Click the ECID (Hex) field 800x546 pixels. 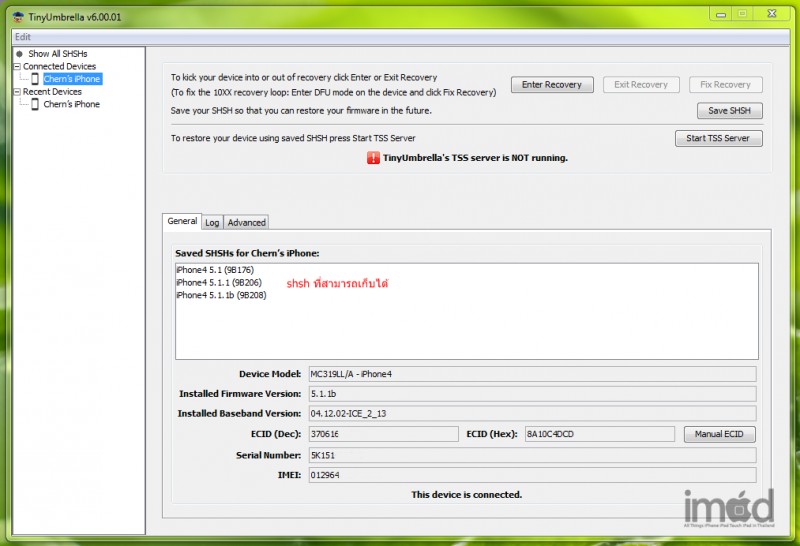599,434
